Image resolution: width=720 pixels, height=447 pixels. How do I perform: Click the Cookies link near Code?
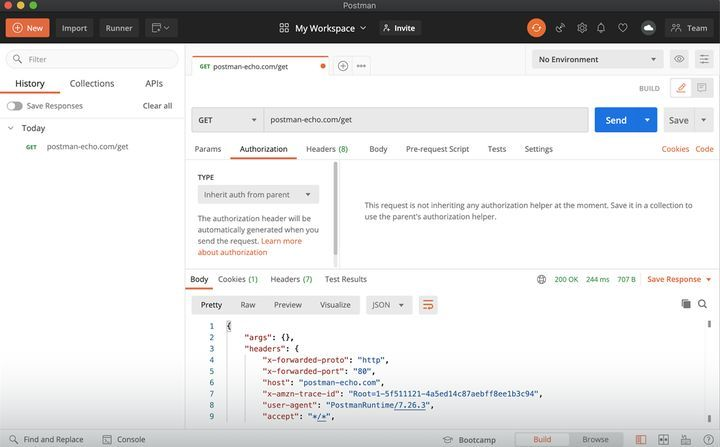(x=675, y=149)
